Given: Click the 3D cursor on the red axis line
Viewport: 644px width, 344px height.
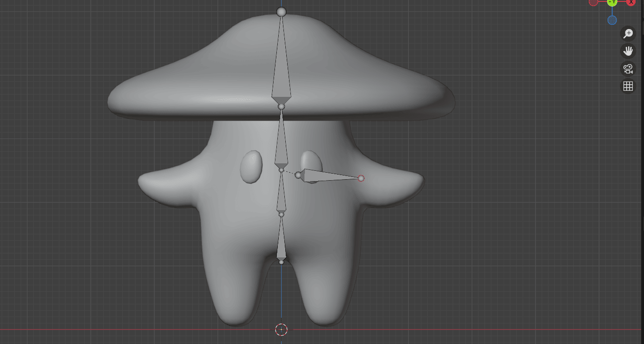Looking at the screenshot, I should click(x=281, y=329).
